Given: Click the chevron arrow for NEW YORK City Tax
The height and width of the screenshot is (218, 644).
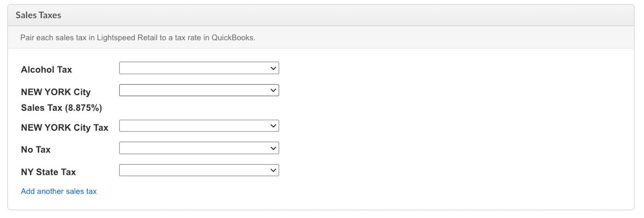Looking at the screenshot, I should click(x=273, y=126).
